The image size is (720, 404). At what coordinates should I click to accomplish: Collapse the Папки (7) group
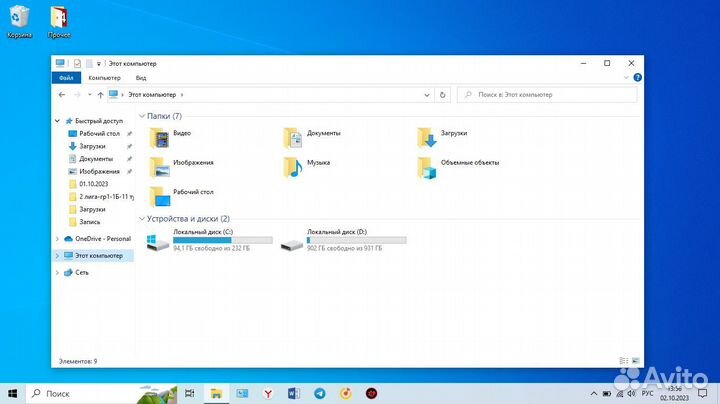pos(141,116)
